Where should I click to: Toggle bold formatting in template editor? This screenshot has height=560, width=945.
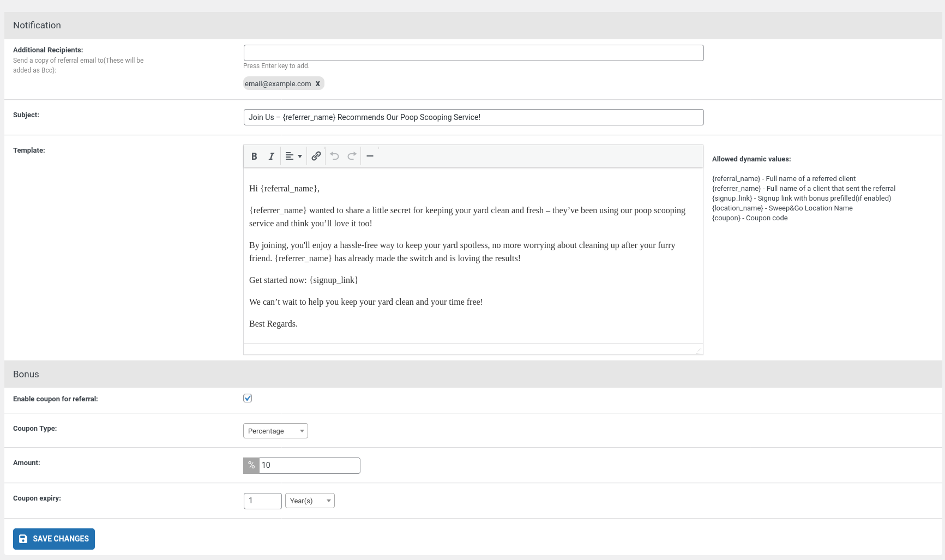tap(254, 156)
